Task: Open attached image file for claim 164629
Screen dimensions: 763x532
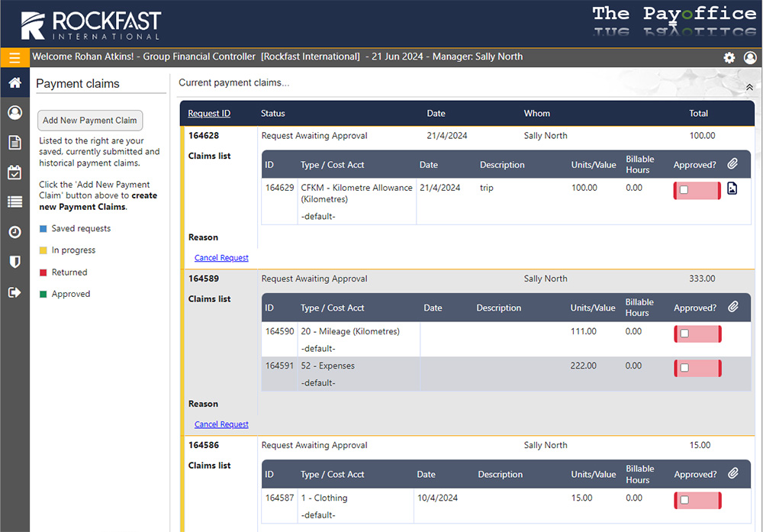Action: pos(732,188)
